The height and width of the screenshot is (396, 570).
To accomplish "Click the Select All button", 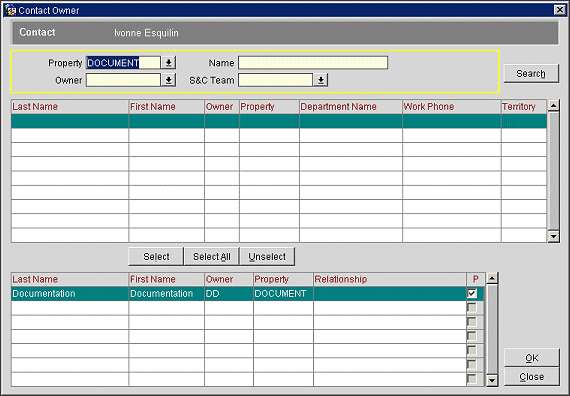I will click(212, 257).
